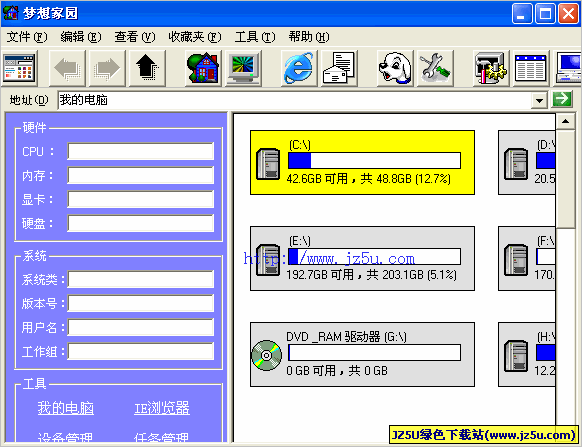Click the text '42.6GB 可用，共 48.8GB (12.7%)'
Image resolution: width=582 pixels, height=447 pixels.
(x=369, y=179)
